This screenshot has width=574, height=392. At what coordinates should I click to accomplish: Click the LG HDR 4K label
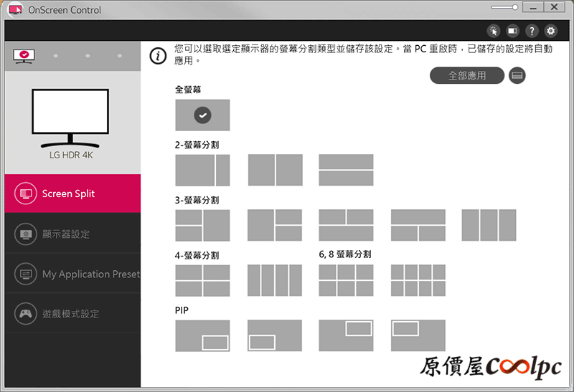coord(71,155)
